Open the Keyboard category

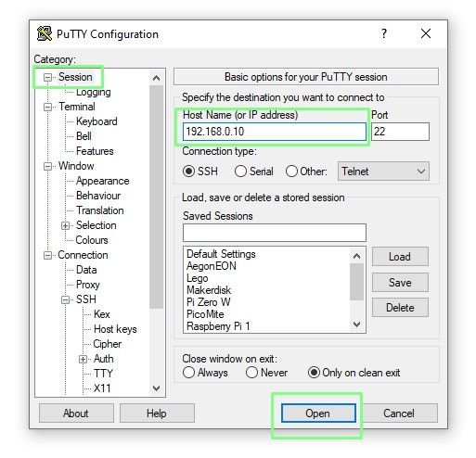pyautogui.click(x=96, y=121)
